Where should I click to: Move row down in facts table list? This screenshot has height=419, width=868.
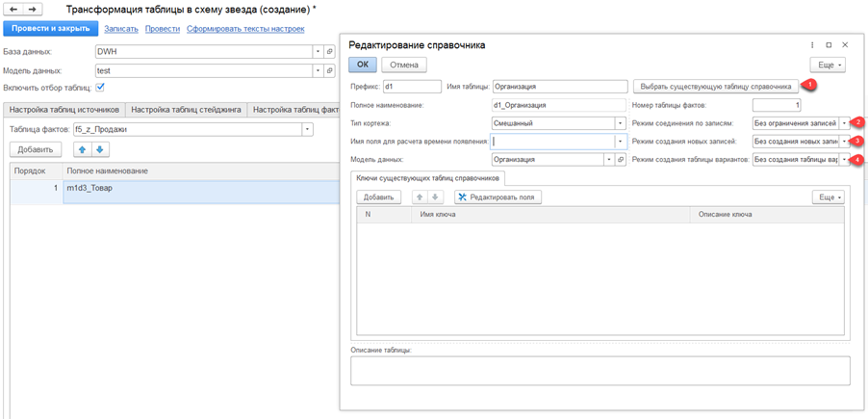point(101,149)
